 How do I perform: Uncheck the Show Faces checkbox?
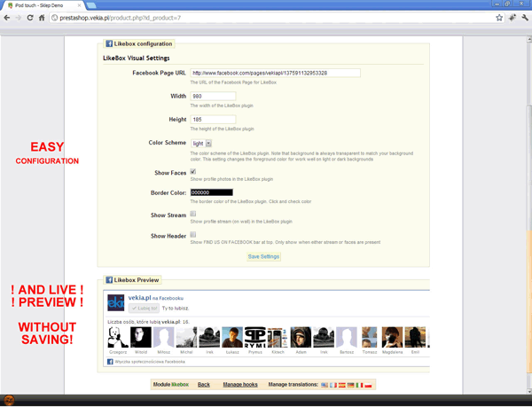pyautogui.click(x=193, y=172)
